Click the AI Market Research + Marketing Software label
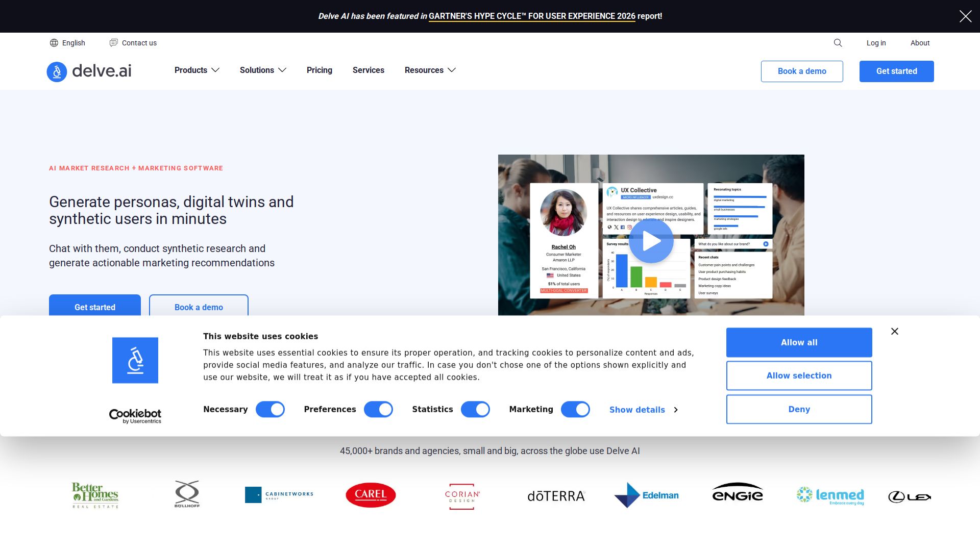 (136, 168)
